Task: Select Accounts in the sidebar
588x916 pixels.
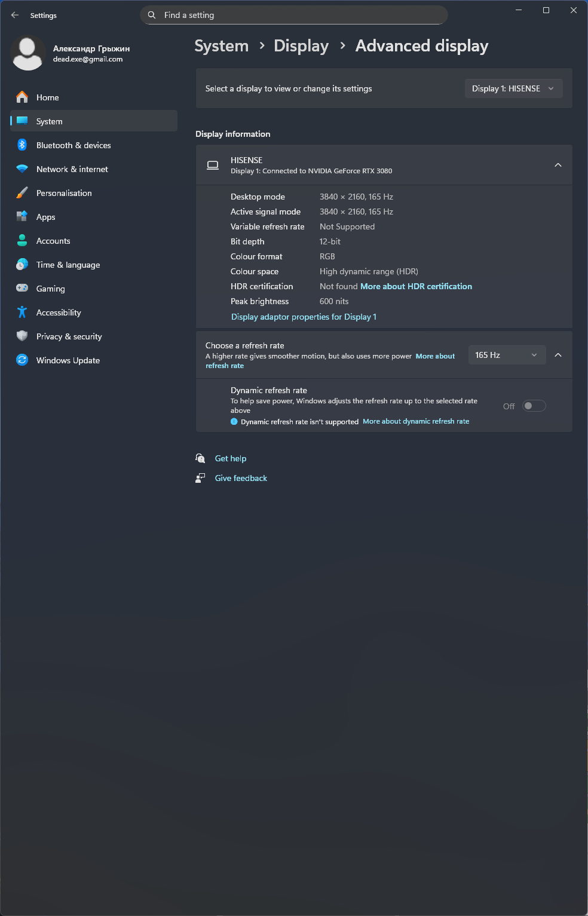Action: [x=53, y=241]
